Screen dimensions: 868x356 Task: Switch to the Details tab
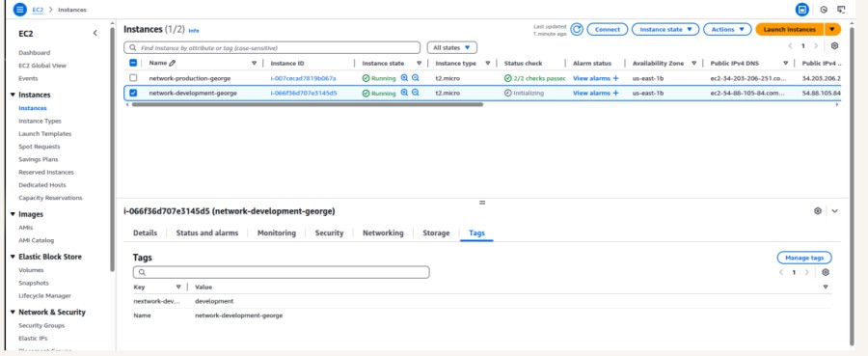click(145, 233)
